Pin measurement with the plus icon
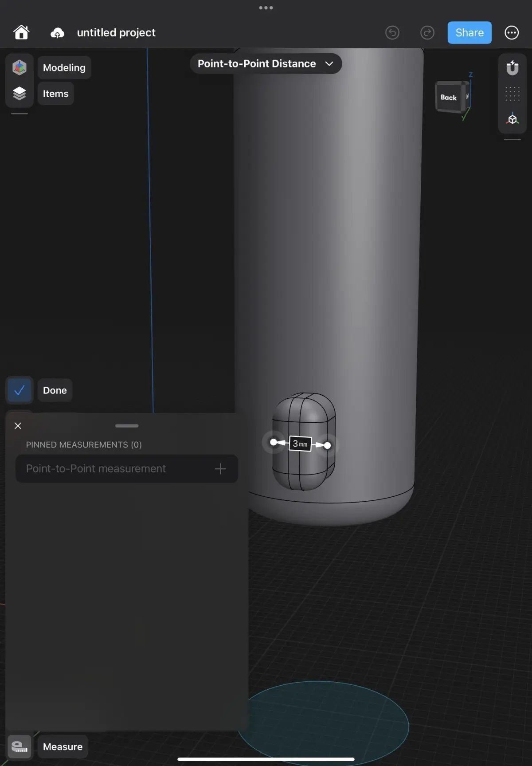The height and width of the screenshot is (766, 532). point(220,469)
